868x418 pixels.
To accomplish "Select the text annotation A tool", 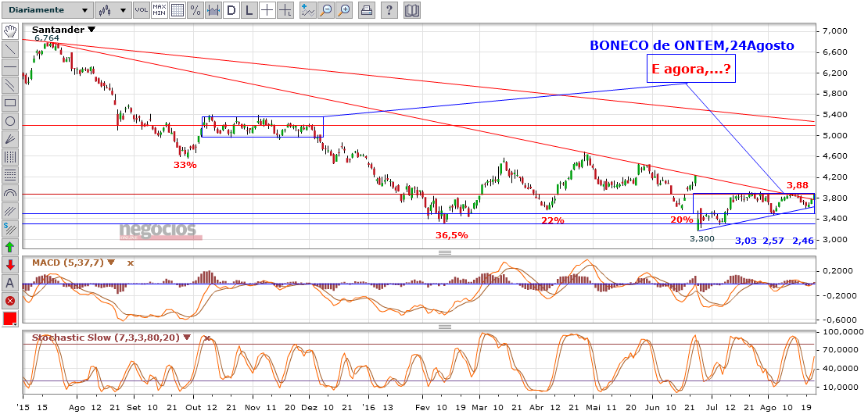I will [10, 283].
